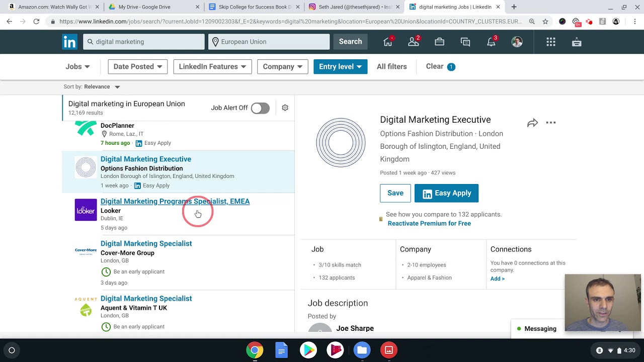Open the system tray clock 4:30
The image size is (644, 362).
coord(629,350)
